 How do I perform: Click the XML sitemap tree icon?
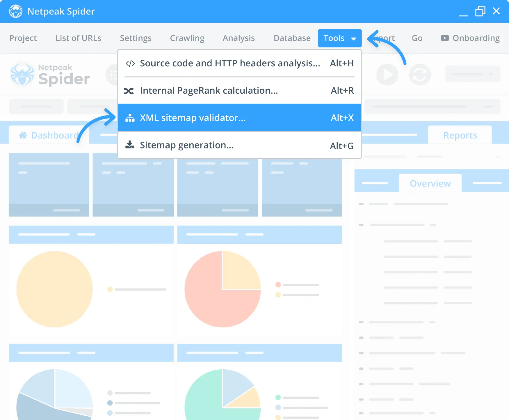pos(130,118)
